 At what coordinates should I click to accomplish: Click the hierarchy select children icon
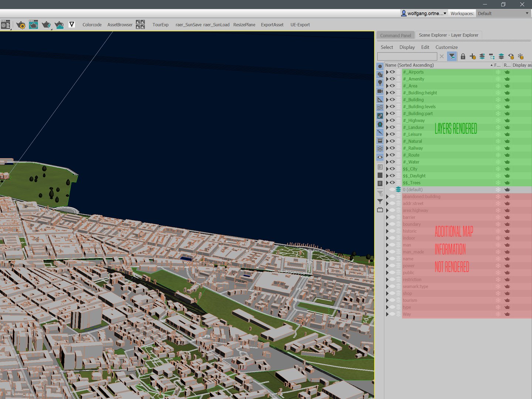tap(492, 56)
